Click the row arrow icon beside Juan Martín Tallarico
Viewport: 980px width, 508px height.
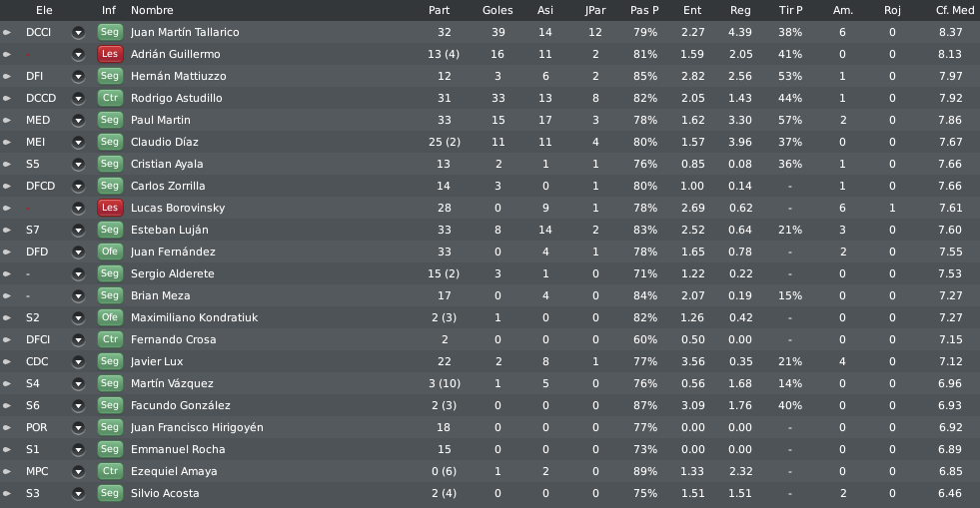[x=7, y=33]
